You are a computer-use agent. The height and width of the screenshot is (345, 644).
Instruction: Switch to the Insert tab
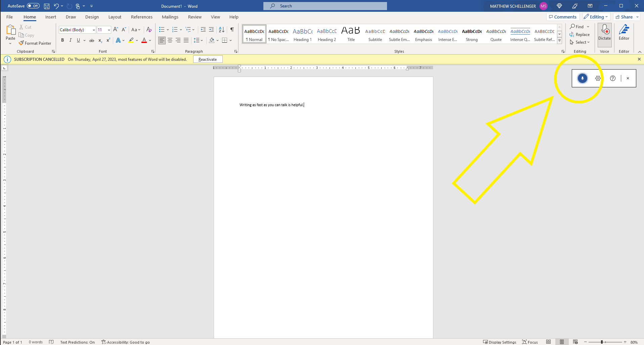tap(51, 17)
